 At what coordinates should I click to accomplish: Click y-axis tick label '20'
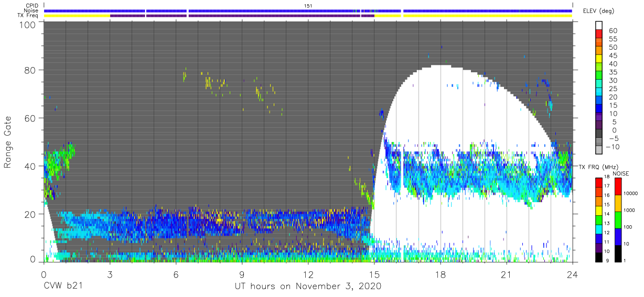tap(31, 213)
